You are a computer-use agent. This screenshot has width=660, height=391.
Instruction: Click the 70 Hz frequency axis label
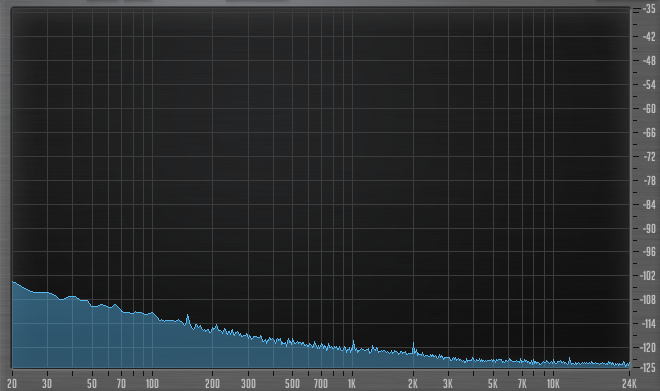(x=121, y=383)
